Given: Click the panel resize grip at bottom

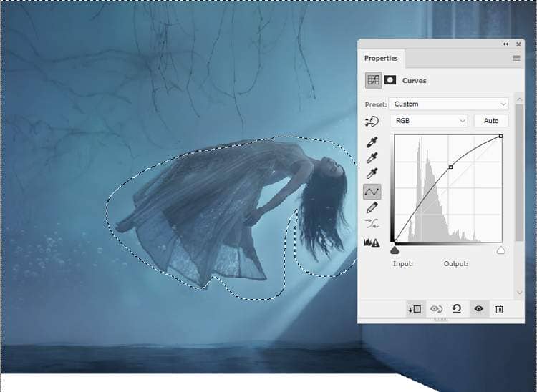Looking at the screenshot, I should click(x=441, y=320).
